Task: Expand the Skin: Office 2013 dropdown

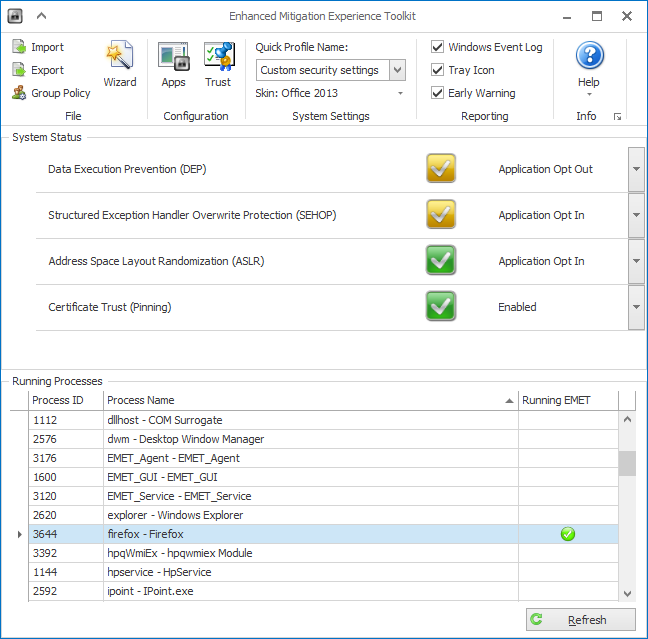Action: (x=400, y=94)
